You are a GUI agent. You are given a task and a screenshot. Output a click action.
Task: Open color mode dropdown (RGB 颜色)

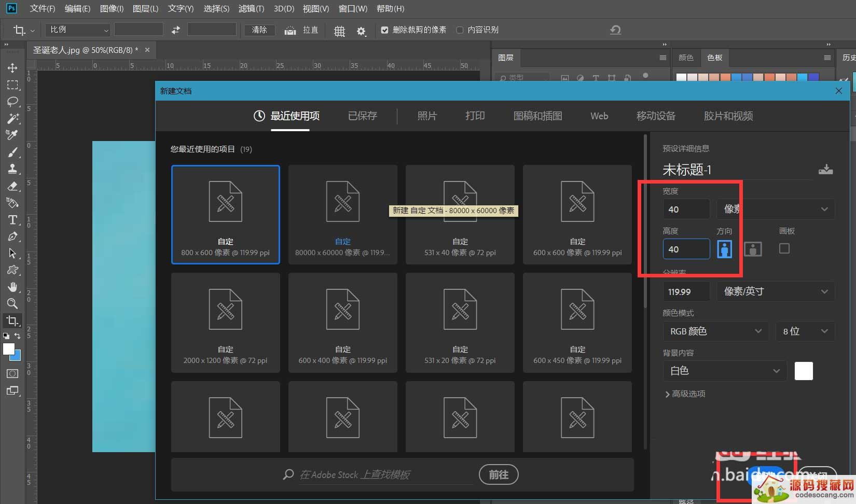[715, 331]
